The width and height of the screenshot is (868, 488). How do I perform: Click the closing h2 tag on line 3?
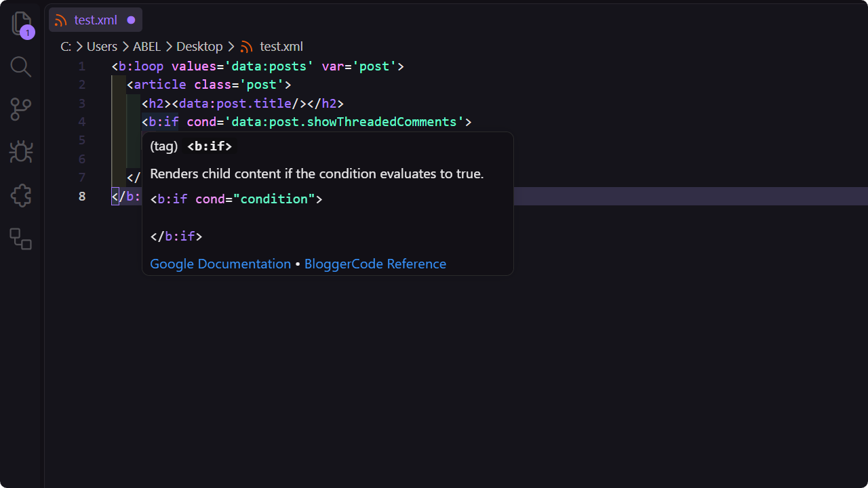click(325, 104)
